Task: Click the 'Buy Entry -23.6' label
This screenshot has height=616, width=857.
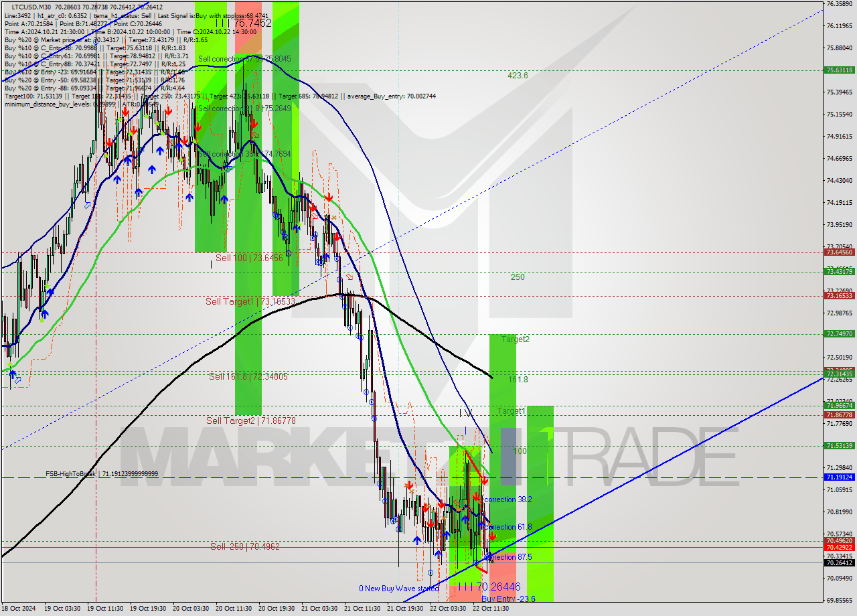Action: (508, 599)
